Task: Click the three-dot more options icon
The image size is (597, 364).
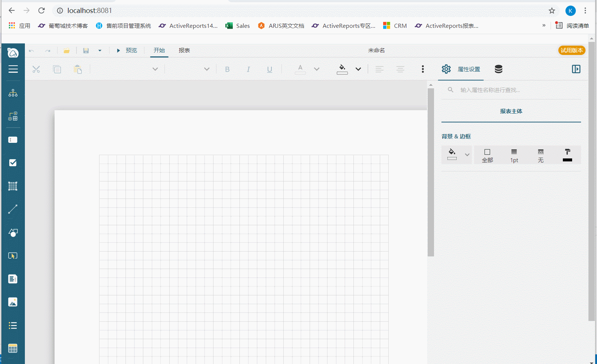Action: point(423,69)
